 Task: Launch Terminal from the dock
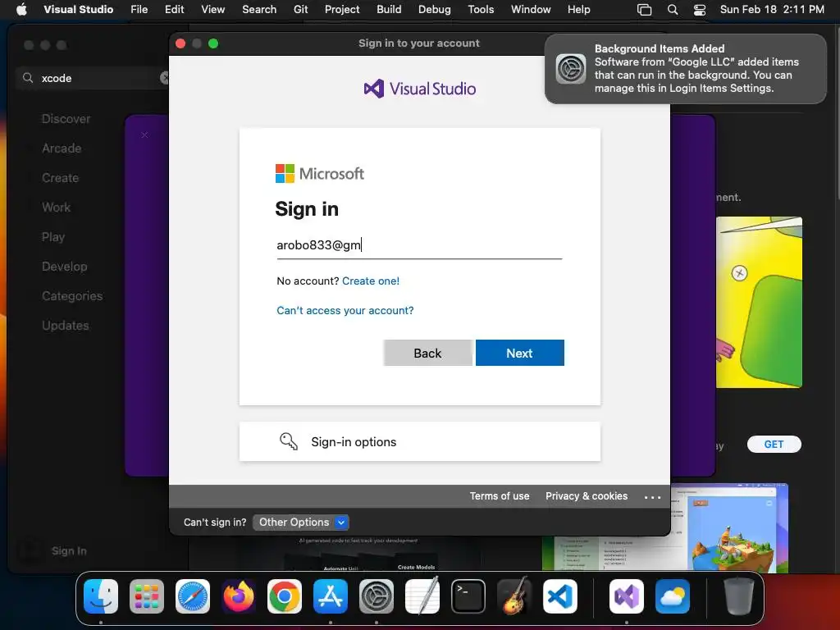click(468, 596)
